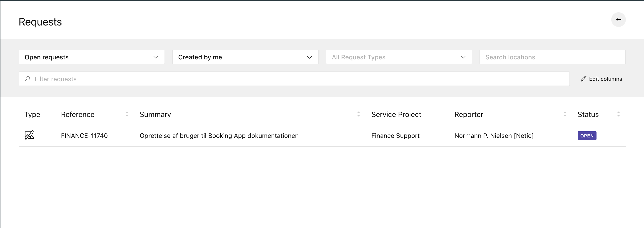This screenshot has width=644, height=228.
Task: Expand the Created by me dropdown
Action: (x=245, y=57)
